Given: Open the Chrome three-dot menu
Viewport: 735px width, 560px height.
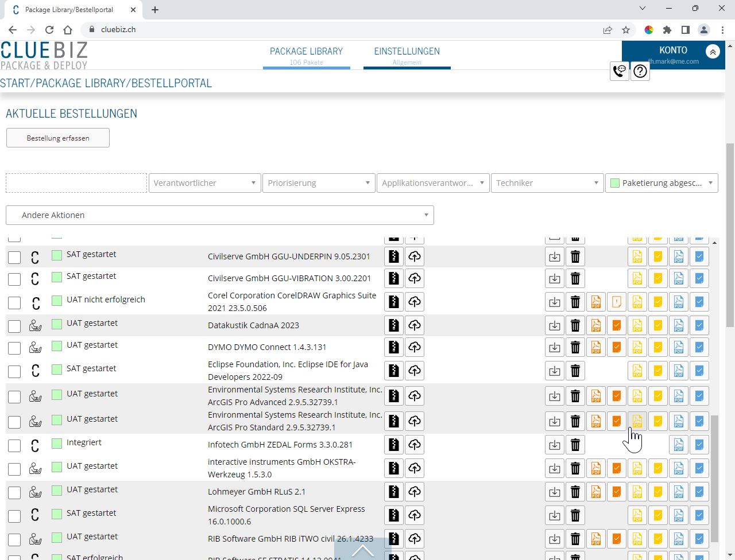Looking at the screenshot, I should pyautogui.click(x=722, y=30).
